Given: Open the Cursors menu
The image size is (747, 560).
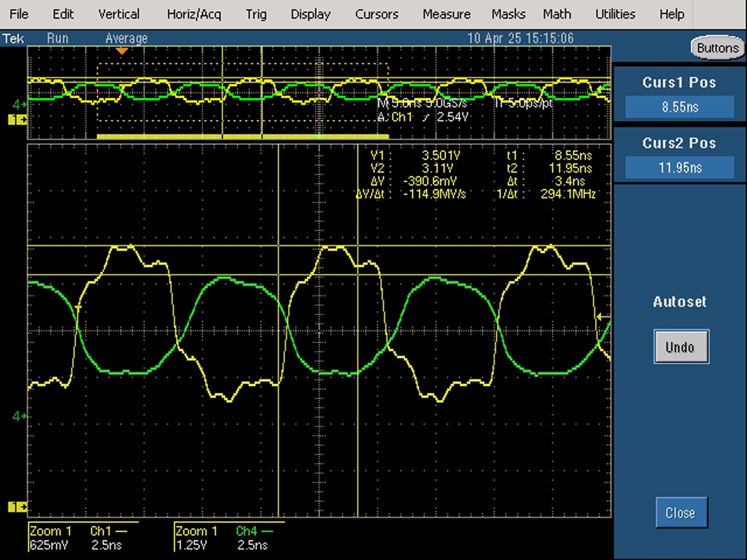Looking at the screenshot, I should (377, 14).
